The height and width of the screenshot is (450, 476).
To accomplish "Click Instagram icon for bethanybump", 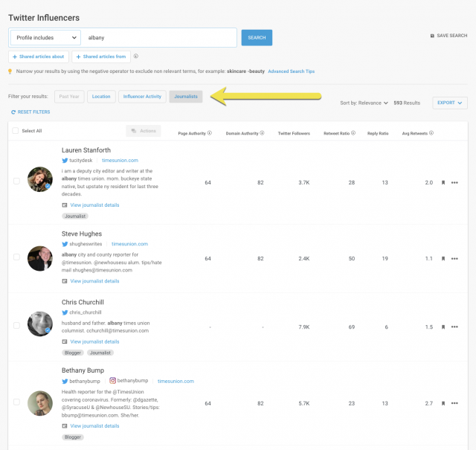I will click(x=112, y=381).
